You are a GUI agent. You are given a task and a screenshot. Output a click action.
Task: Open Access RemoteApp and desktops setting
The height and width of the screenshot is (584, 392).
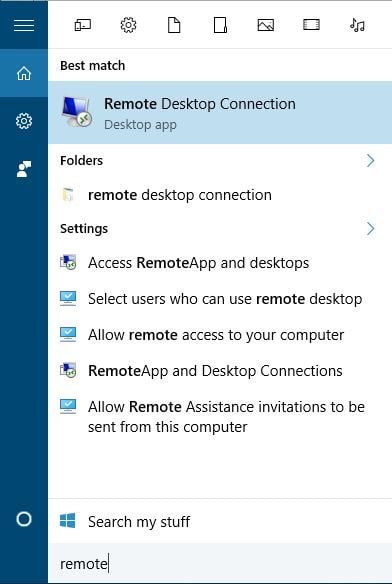click(220, 263)
